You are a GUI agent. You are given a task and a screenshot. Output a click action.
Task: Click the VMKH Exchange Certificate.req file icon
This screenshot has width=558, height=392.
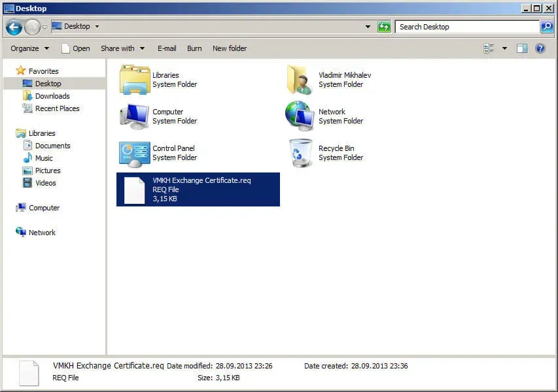134,191
